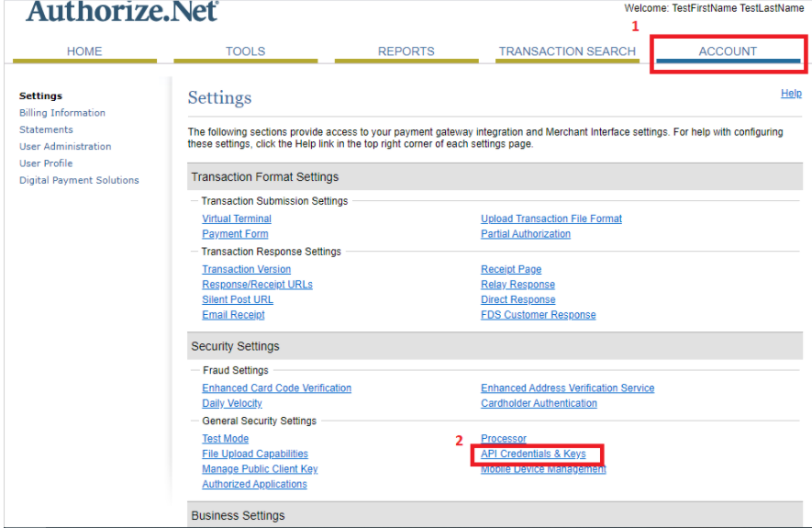Click the Silent Post URL link

tap(238, 299)
